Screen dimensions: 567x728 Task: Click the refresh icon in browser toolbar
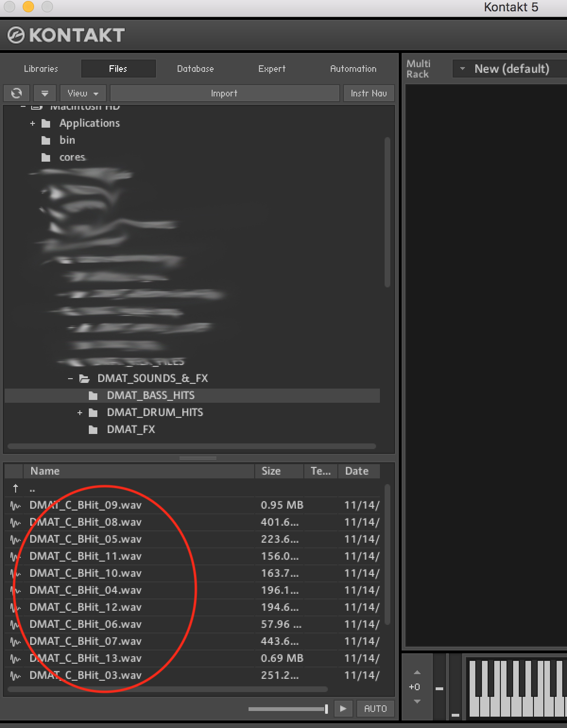point(17,93)
